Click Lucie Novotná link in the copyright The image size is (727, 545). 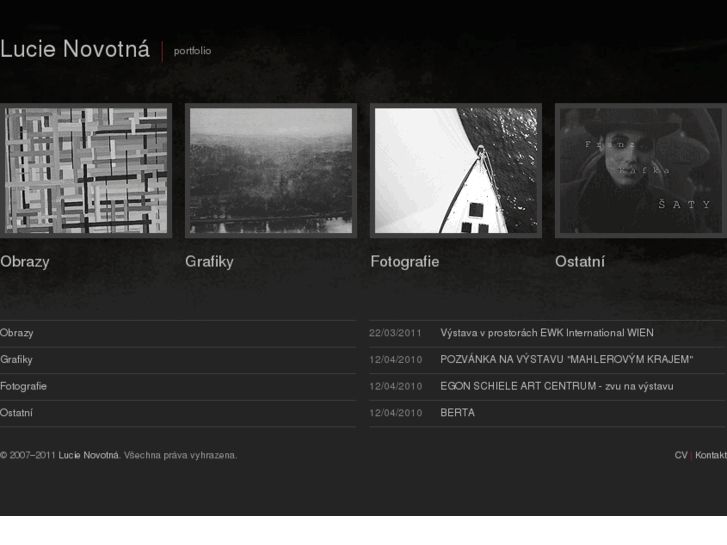click(x=89, y=455)
